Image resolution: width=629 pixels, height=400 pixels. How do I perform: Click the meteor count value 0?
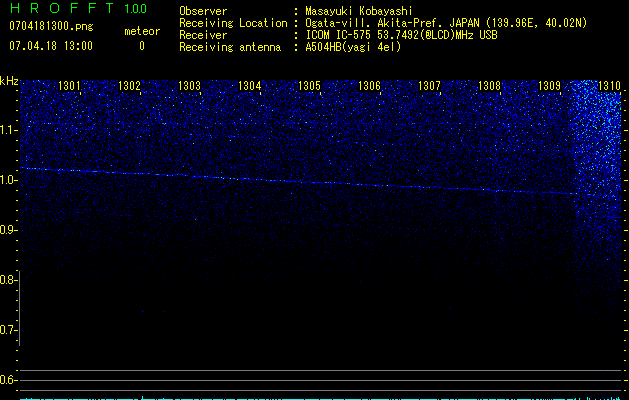pyautogui.click(x=142, y=47)
